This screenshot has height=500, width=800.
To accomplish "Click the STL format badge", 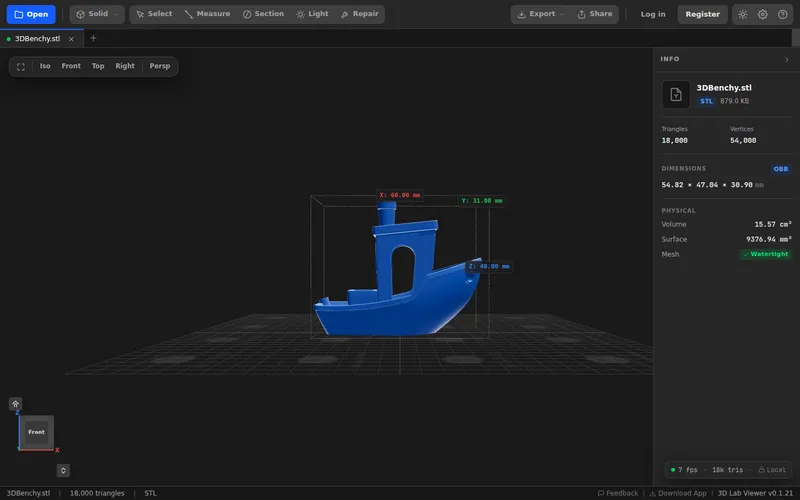I will pos(707,101).
